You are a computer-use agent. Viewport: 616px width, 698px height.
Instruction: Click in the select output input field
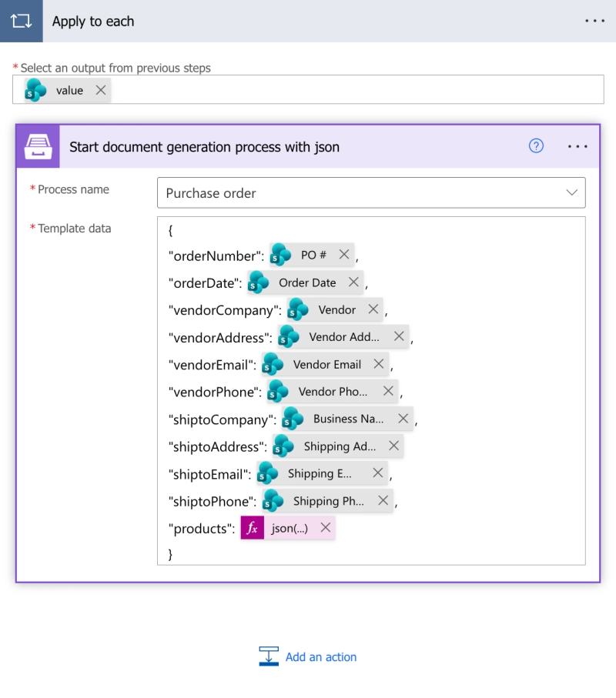tap(308, 90)
